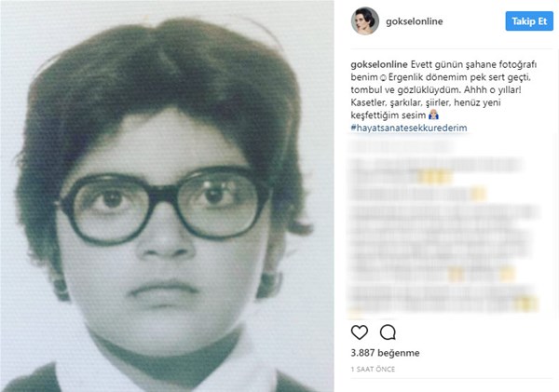Click the gokselonline profile avatar

[x=364, y=20]
